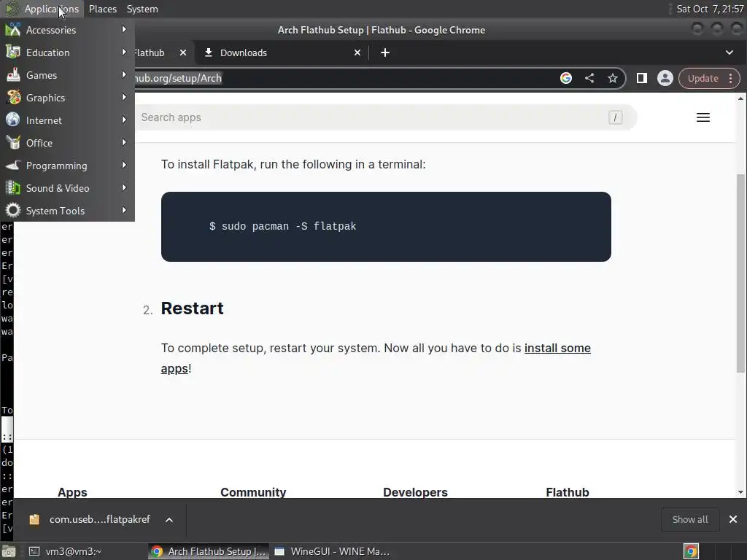Click show desktop icon in taskbar

point(8,551)
